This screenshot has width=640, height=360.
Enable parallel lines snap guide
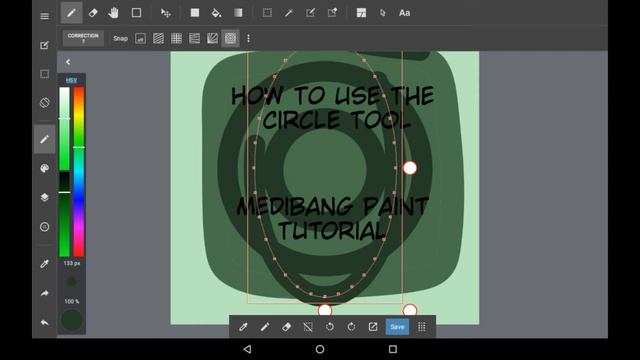click(158, 39)
